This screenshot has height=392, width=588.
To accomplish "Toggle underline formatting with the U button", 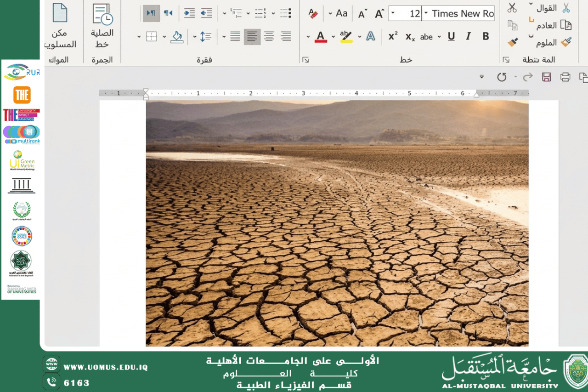I will 451,36.
